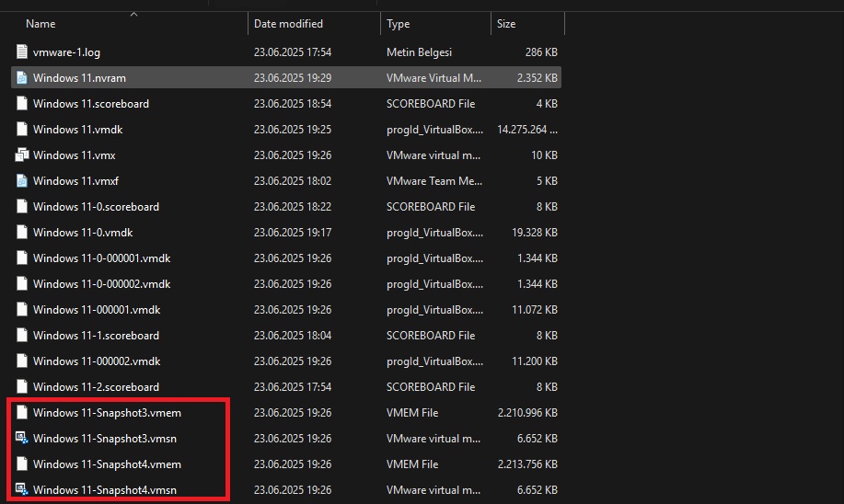Select the file named Windows 11-Snapshot3.vmsn

(x=105, y=439)
